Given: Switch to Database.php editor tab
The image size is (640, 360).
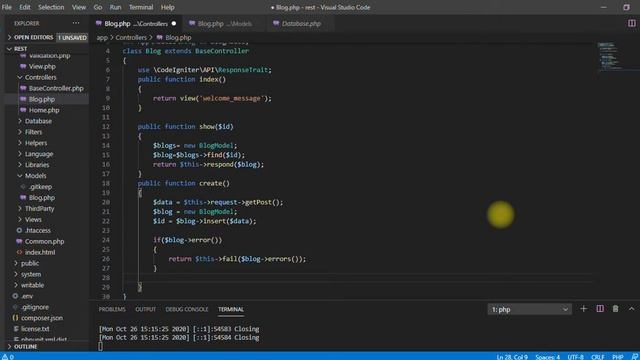Looking at the screenshot, I should coord(301,24).
